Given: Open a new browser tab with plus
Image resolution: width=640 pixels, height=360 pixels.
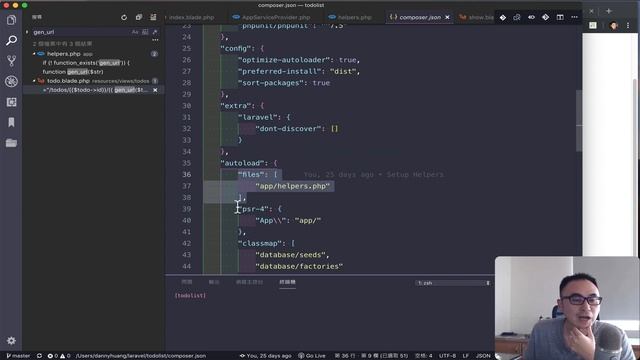Looking at the screenshot, I should [609, 11].
